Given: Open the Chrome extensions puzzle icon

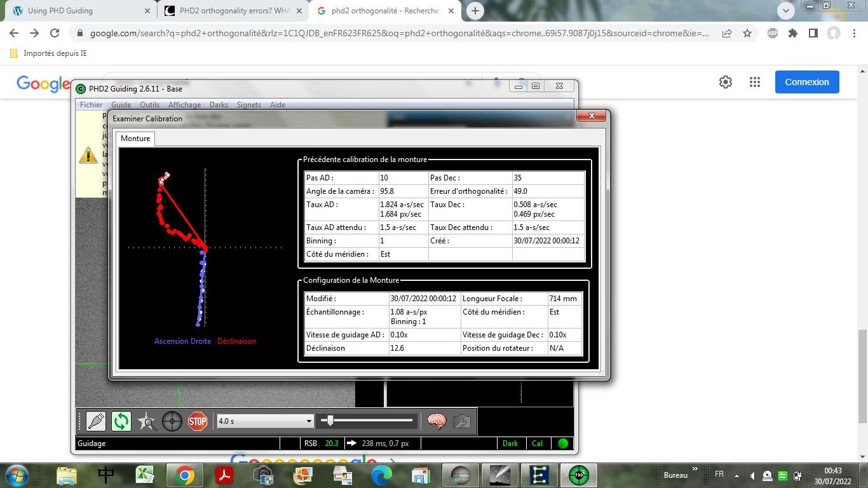Looking at the screenshot, I should coord(793,33).
